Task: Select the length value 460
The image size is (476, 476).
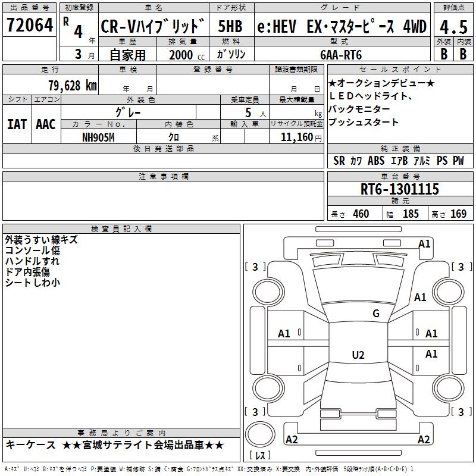Action: tap(361, 214)
